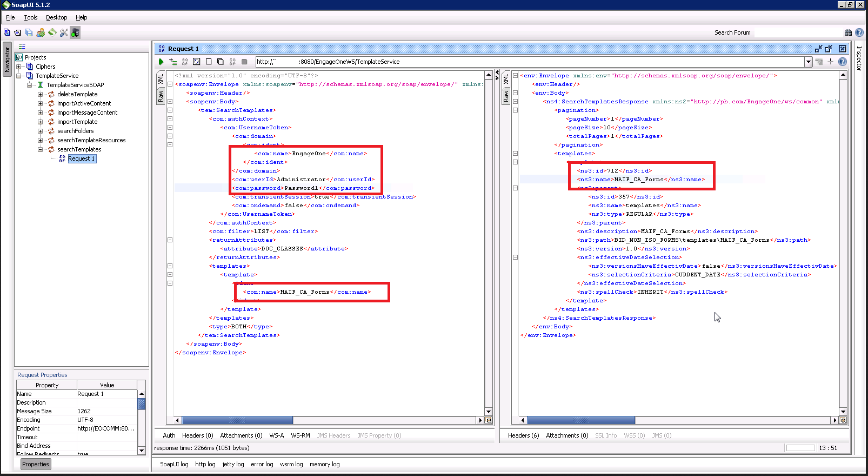The width and height of the screenshot is (868, 476).
Task: Click the Navigator side tab
Action: coord(7,59)
